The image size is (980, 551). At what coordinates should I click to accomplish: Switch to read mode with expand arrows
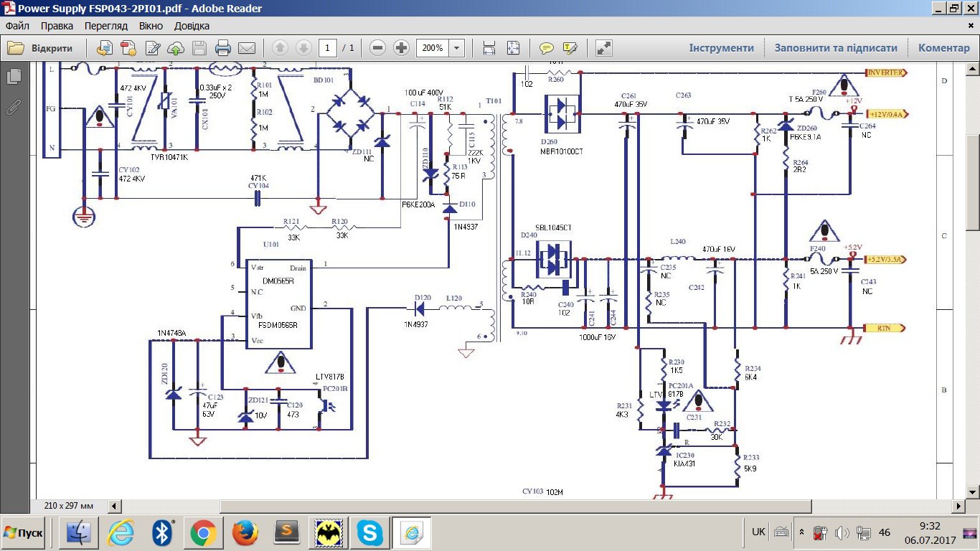(x=604, y=48)
